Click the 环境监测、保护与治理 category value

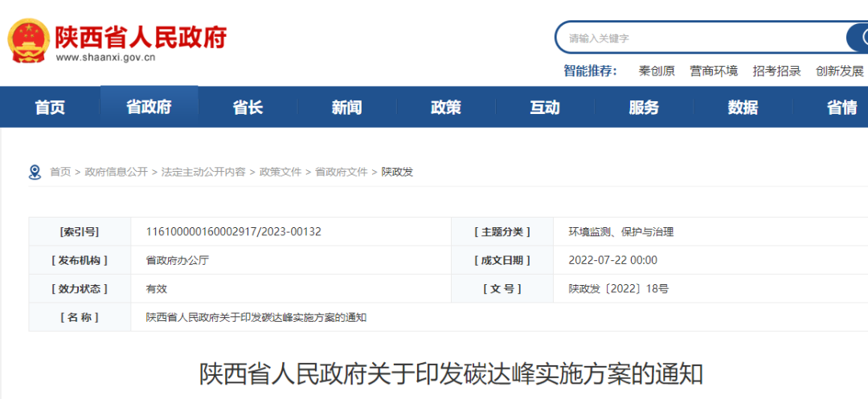click(621, 231)
